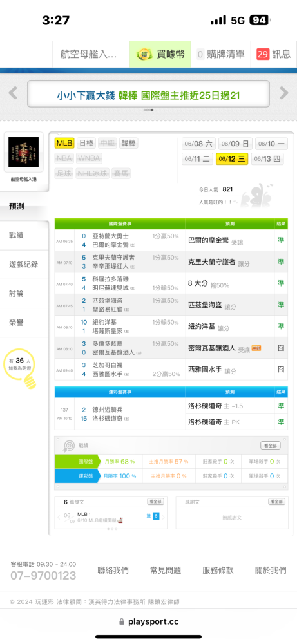This screenshot has width=297, height=644.
Task: Open the 購牌清單 cart
Action: click(x=220, y=54)
